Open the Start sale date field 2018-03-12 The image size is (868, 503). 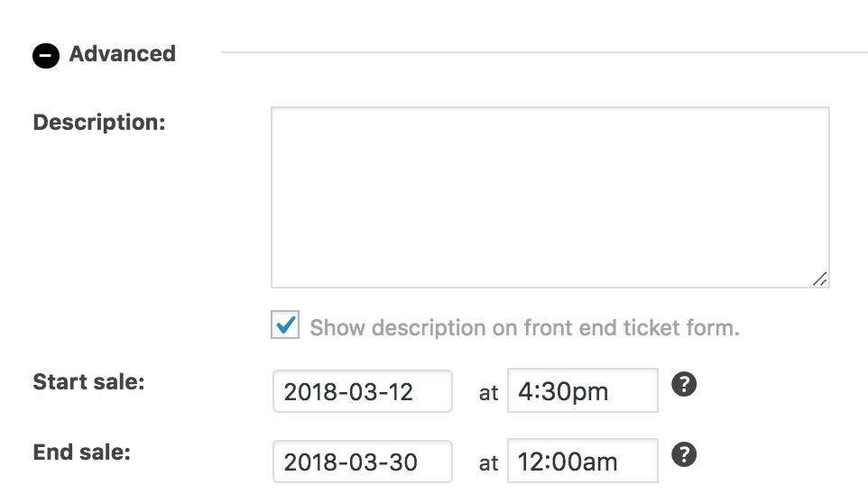pyautogui.click(x=362, y=391)
